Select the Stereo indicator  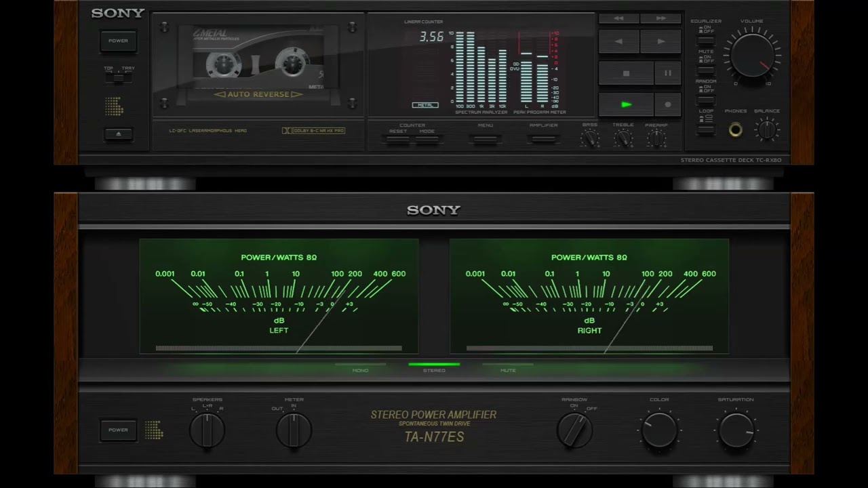click(434, 367)
